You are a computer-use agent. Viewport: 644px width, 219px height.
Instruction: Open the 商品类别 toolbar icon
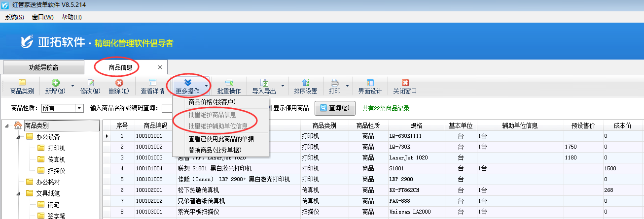[x=22, y=86]
